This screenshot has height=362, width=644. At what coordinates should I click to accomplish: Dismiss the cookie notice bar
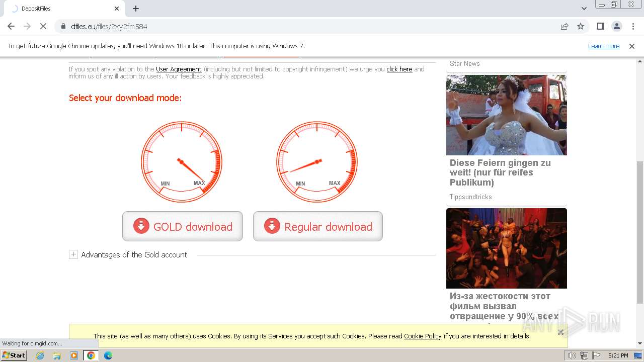pos(560,332)
